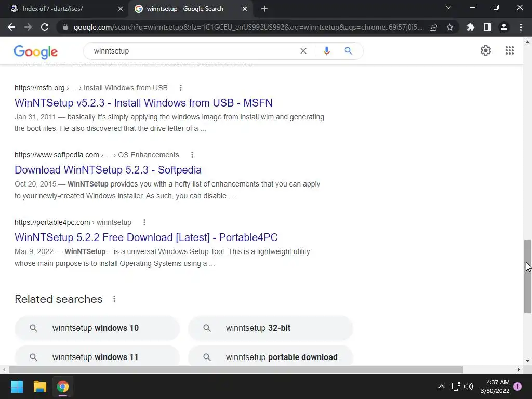
Task: Open portable4pc.com result options menu
Action: 144,222
